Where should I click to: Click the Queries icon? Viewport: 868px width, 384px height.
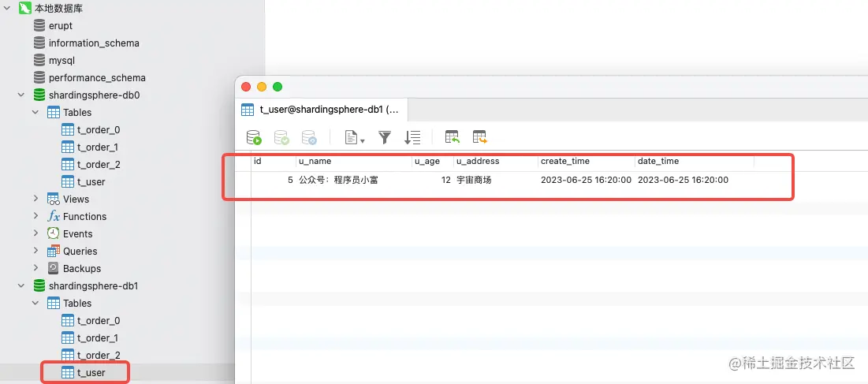point(53,251)
